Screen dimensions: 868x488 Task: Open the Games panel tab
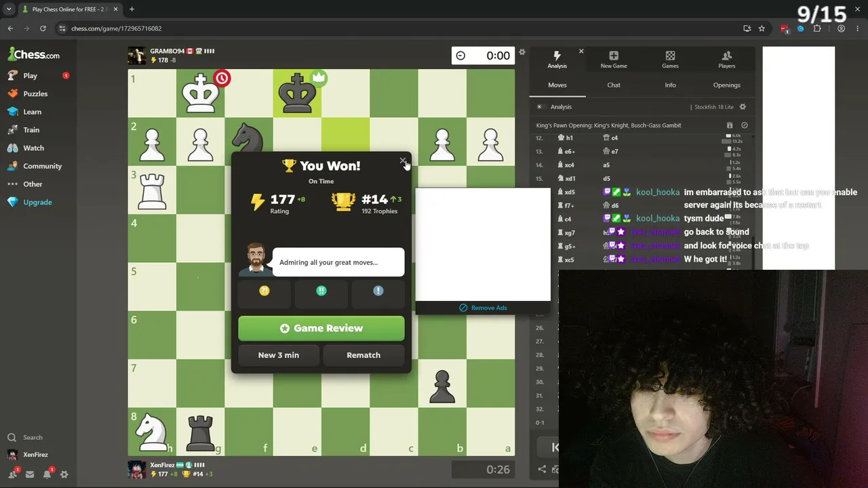tap(670, 60)
